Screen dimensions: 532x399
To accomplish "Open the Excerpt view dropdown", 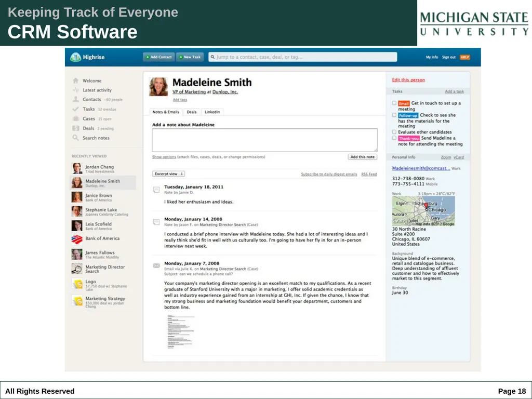I will pyautogui.click(x=168, y=174).
